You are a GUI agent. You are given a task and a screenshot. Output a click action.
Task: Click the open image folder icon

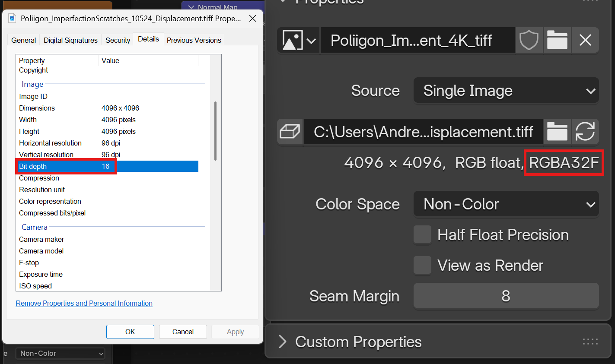[557, 41]
